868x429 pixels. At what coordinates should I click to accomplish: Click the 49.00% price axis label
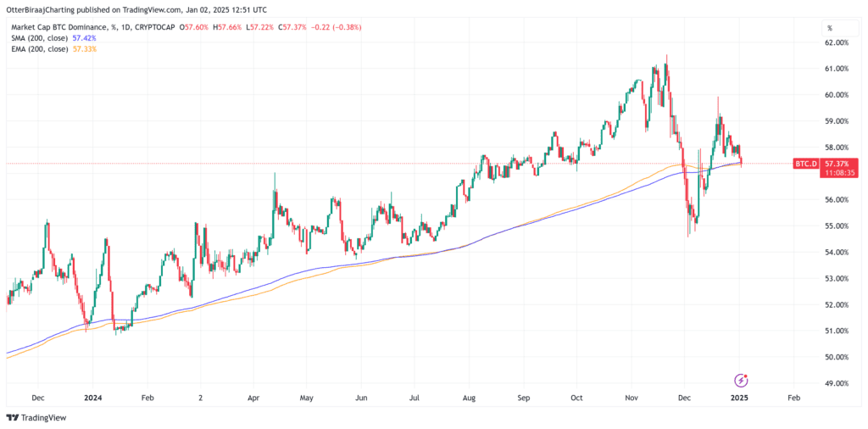point(838,383)
